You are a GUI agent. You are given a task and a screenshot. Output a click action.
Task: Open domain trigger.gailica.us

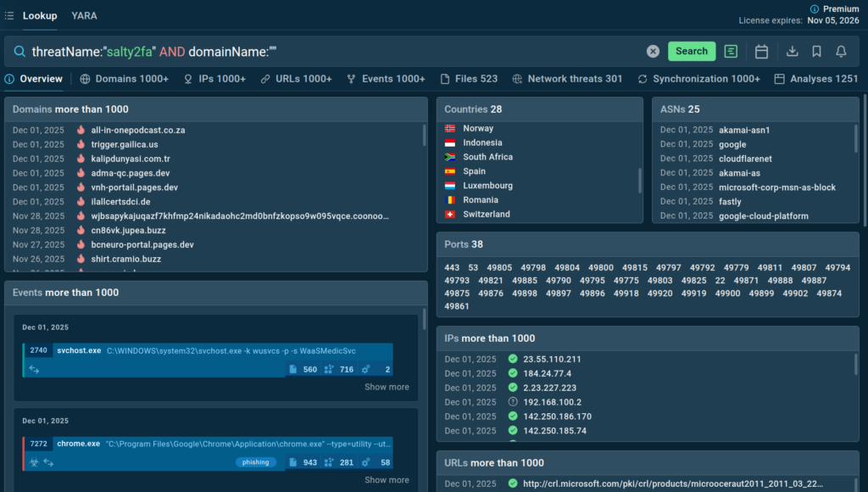[x=125, y=144]
